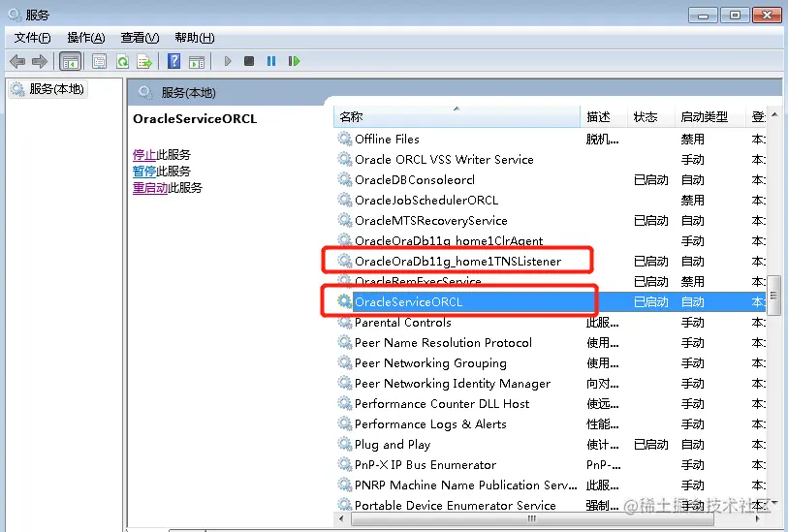Select the OracleMTSRecoveryService row
The height and width of the screenshot is (532, 788).
click(551, 221)
